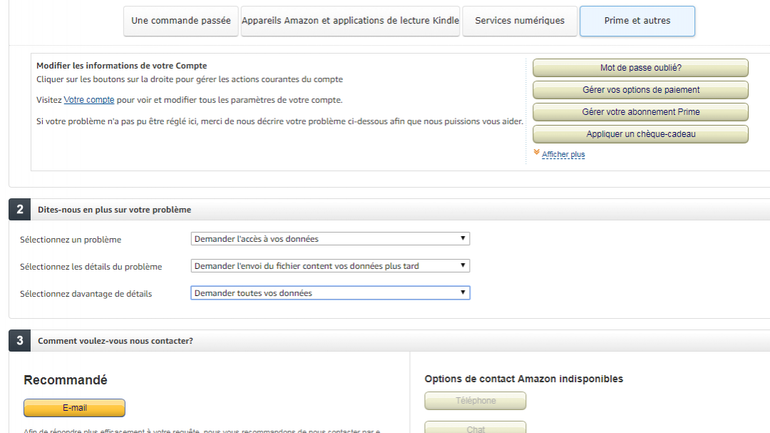Image resolution: width=770 pixels, height=433 pixels.
Task: Switch to the Une commande passée tab
Action: click(180, 21)
